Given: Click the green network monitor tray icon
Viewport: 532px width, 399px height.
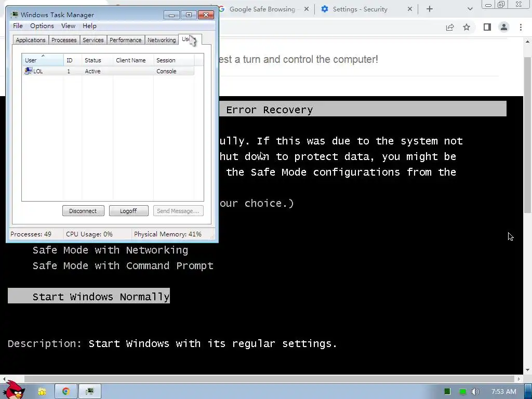Looking at the screenshot, I should tap(462, 392).
